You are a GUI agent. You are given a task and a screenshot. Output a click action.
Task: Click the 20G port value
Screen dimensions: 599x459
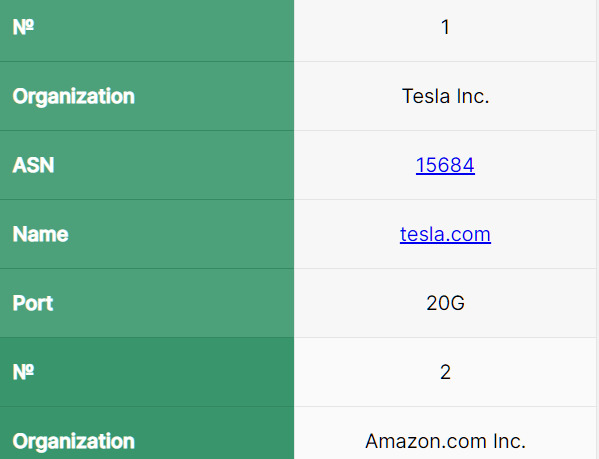445,303
